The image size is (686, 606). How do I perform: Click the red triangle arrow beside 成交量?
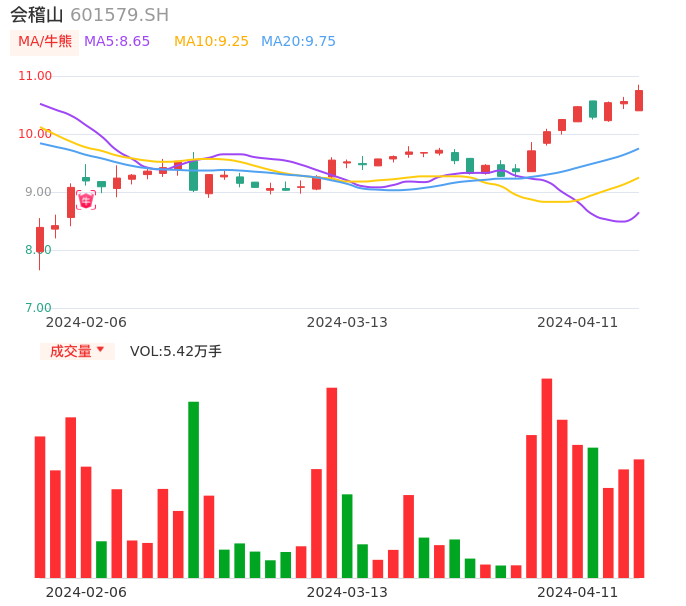click(100, 350)
